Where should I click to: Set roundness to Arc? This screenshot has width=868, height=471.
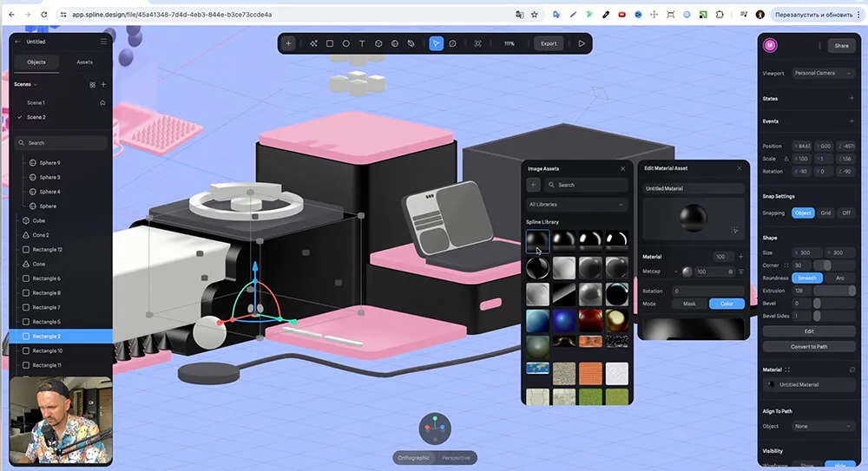click(839, 278)
